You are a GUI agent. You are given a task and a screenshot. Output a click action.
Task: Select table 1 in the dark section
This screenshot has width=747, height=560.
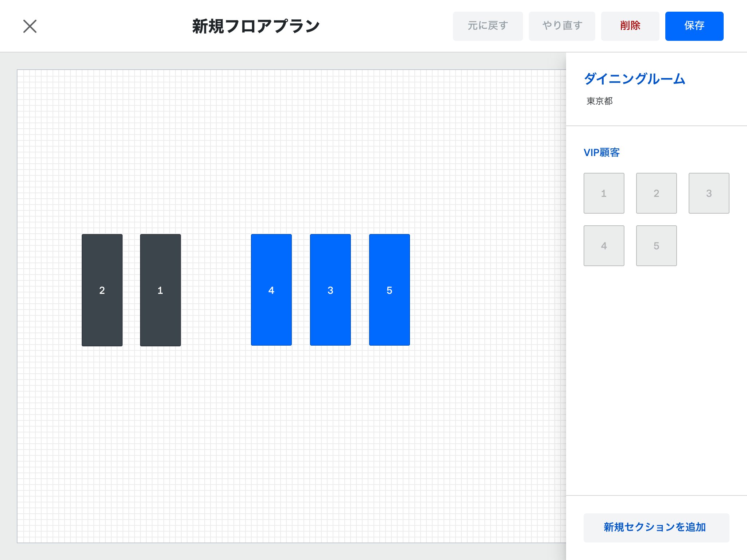[x=160, y=291]
